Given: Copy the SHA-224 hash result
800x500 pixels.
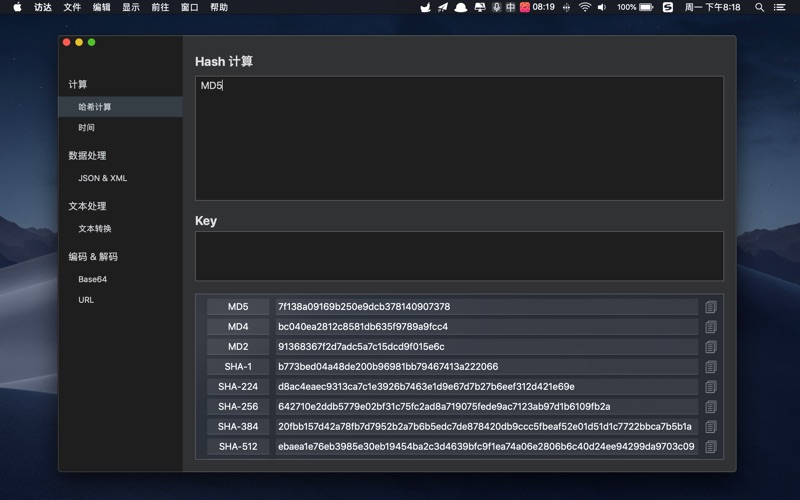Looking at the screenshot, I should [711, 387].
